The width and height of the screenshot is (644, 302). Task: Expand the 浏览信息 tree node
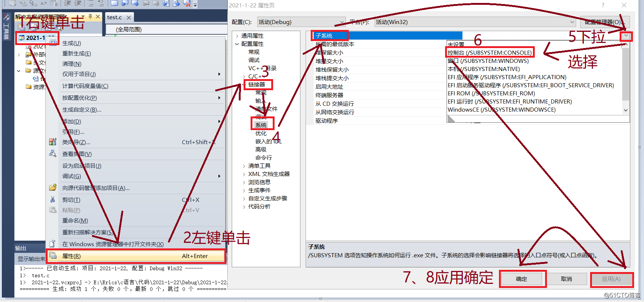[244, 182]
